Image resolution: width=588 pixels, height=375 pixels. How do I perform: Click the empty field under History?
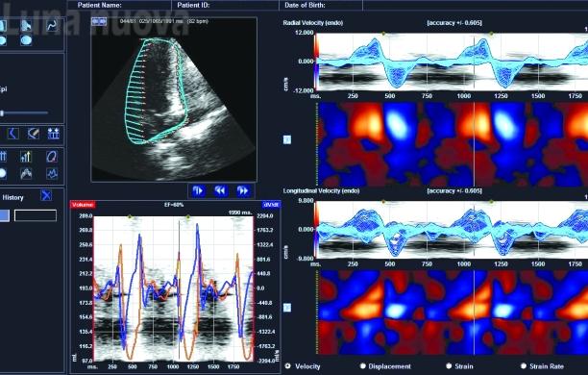36,215
